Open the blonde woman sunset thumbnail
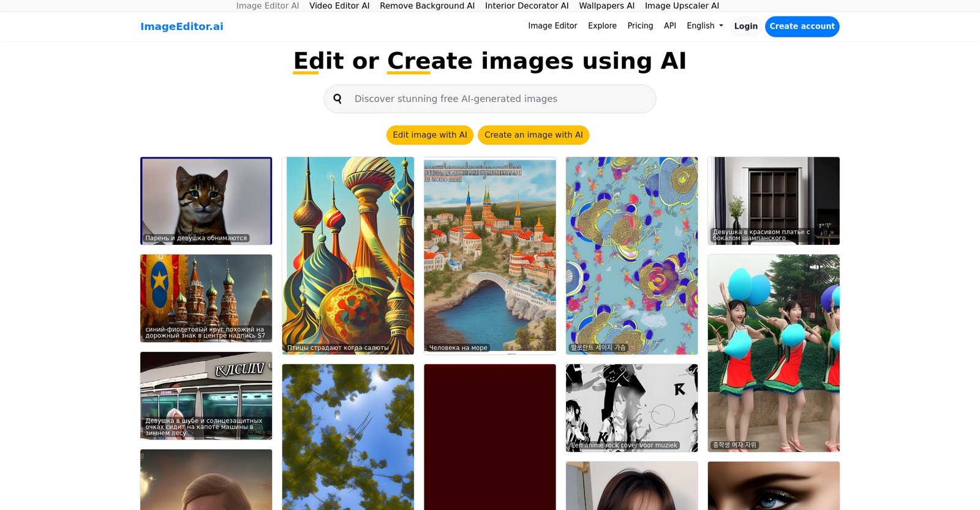 point(206,479)
